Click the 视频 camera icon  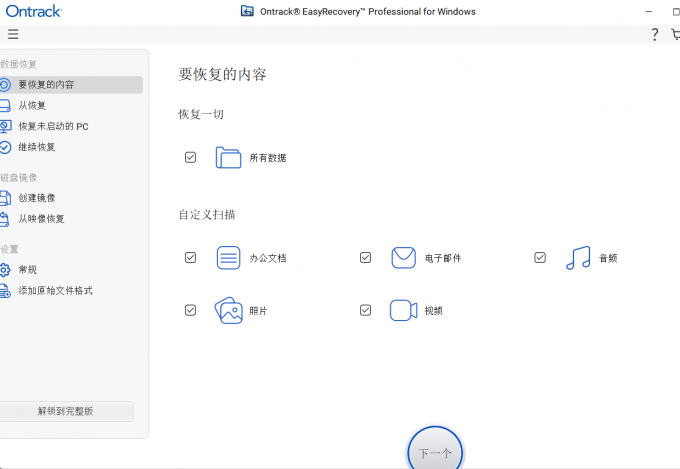pyautogui.click(x=403, y=310)
